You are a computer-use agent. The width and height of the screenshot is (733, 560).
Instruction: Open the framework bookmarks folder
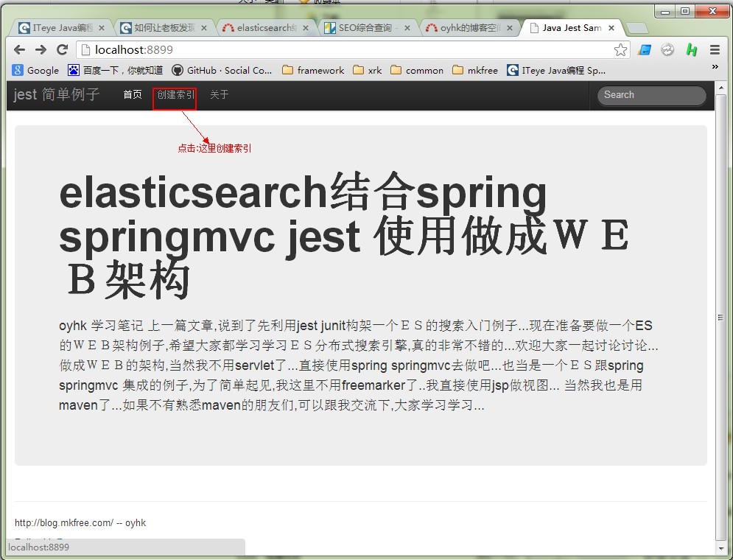click(x=313, y=70)
